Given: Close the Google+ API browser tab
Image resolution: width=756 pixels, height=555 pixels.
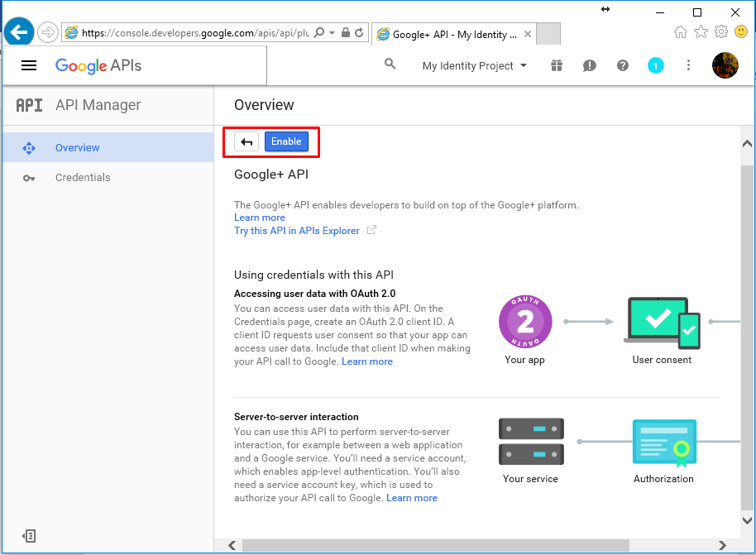Looking at the screenshot, I should [528, 34].
